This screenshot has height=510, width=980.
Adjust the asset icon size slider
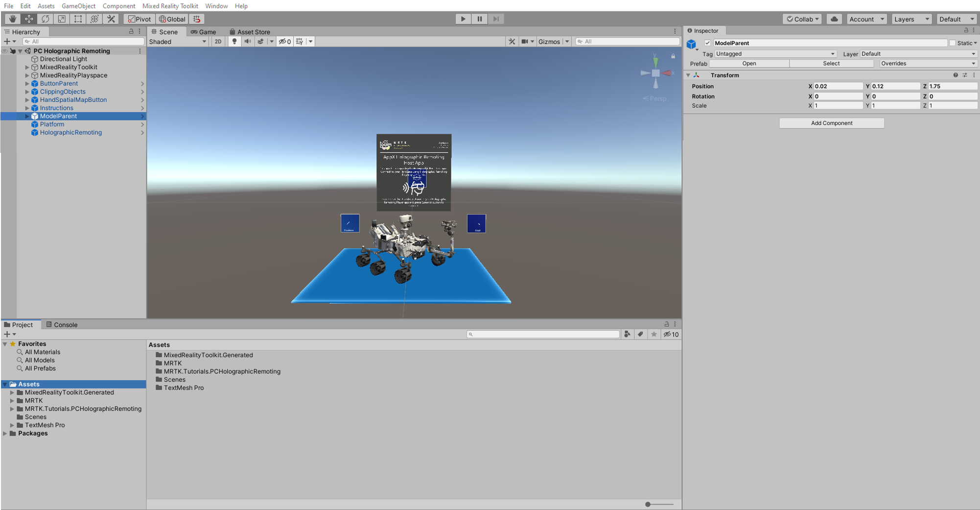(x=648, y=504)
